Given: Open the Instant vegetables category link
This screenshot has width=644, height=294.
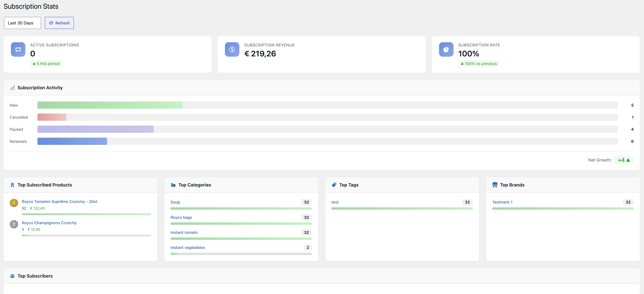Looking at the screenshot, I should pos(188,248).
